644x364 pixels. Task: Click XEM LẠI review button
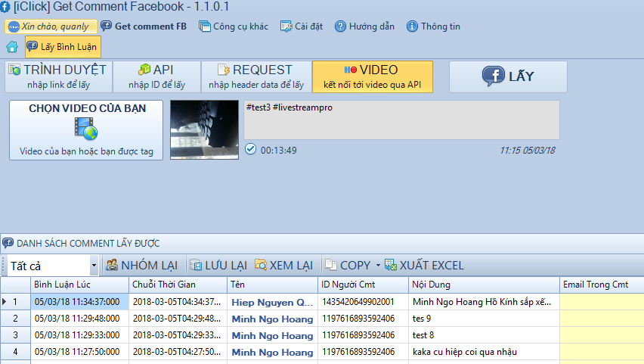click(x=284, y=266)
